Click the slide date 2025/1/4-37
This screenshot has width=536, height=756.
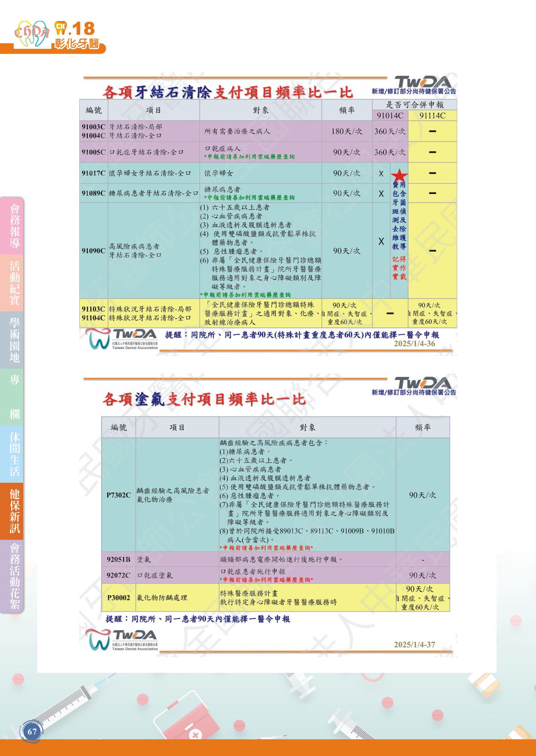point(414,645)
